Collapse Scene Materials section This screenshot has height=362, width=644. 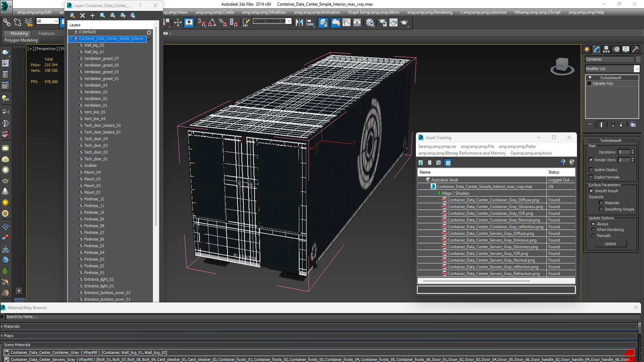[2, 345]
